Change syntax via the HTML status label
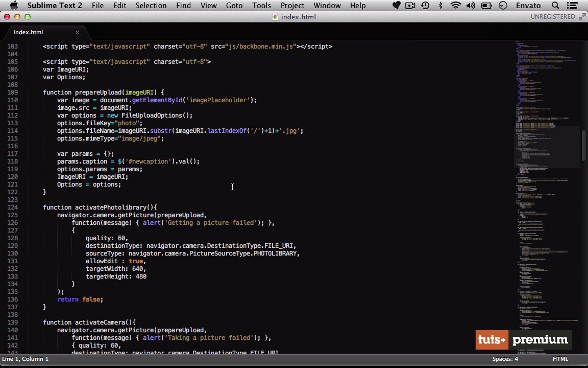Screen dimensions: 588x368 [x=560, y=359]
